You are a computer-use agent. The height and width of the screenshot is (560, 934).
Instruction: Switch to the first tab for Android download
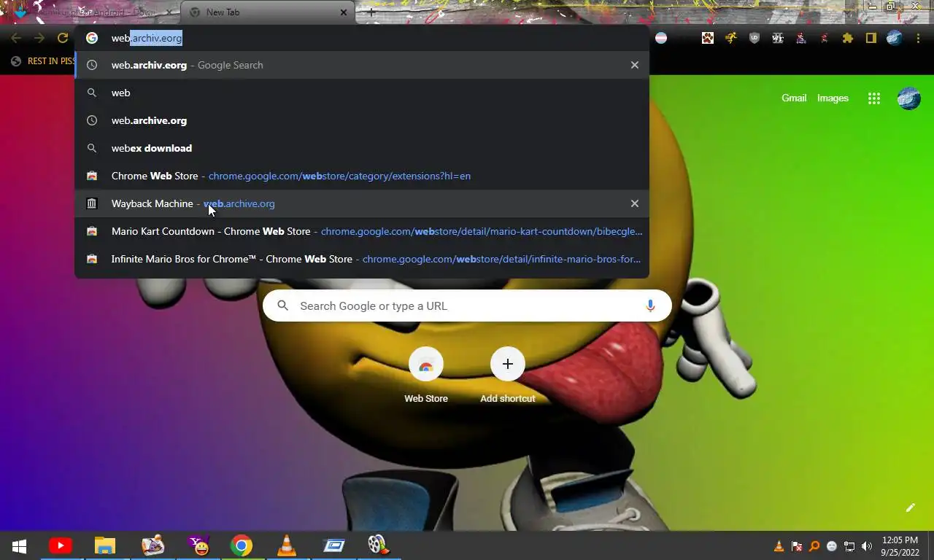91,12
